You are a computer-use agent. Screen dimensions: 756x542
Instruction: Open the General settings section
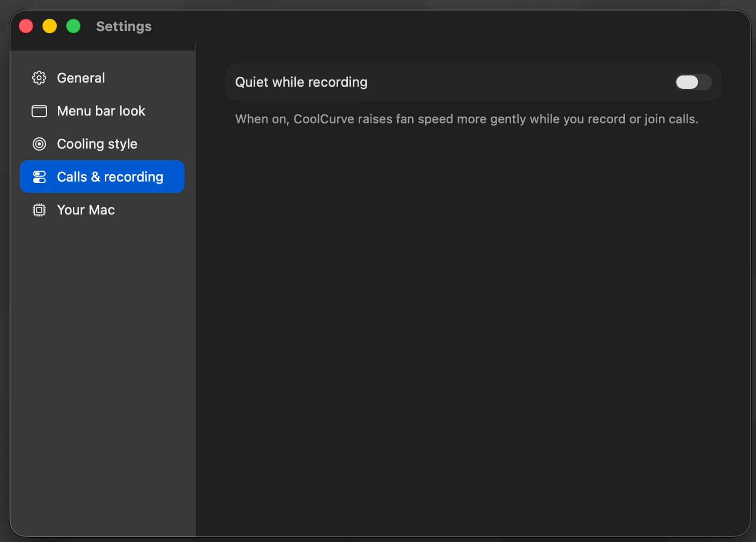102,78
